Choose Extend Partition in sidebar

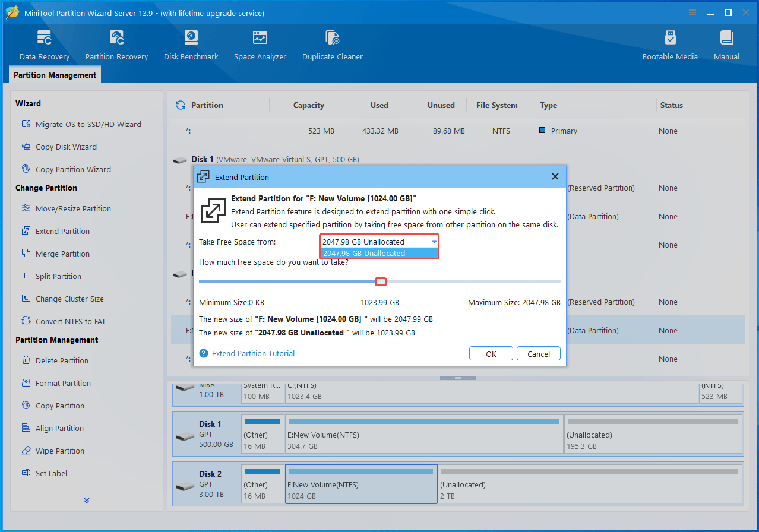(x=55, y=231)
